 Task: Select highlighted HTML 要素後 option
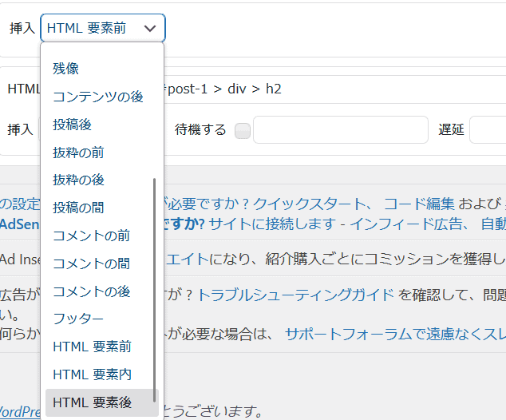[92, 402]
